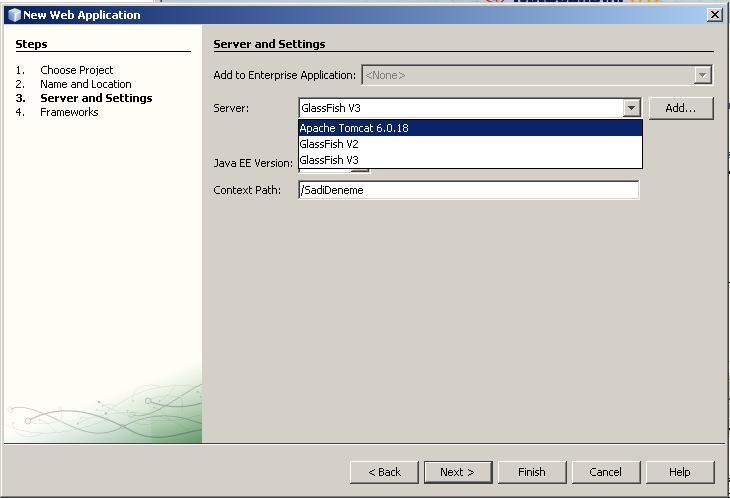Click the New Web Application title bar icon
This screenshot has height=498, width=730.
[x=14, y=15]
